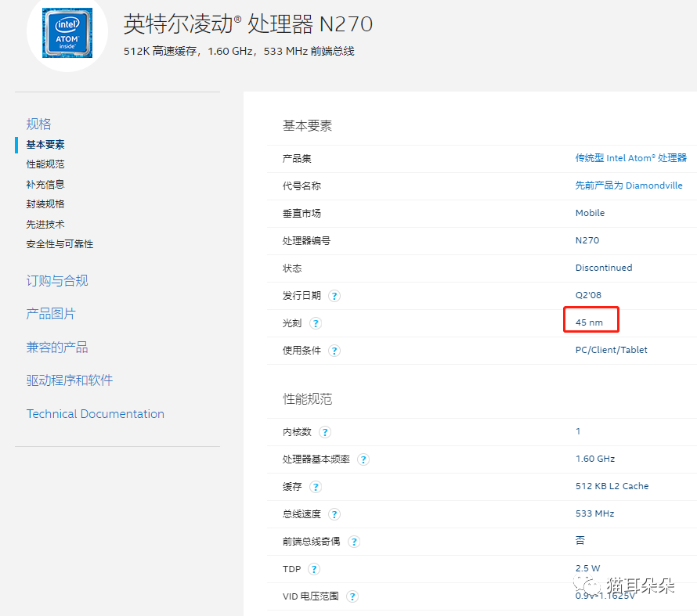The image size is (697, 616).
Task: Click the help icon next to 光刻
Action: pos(316,323)
